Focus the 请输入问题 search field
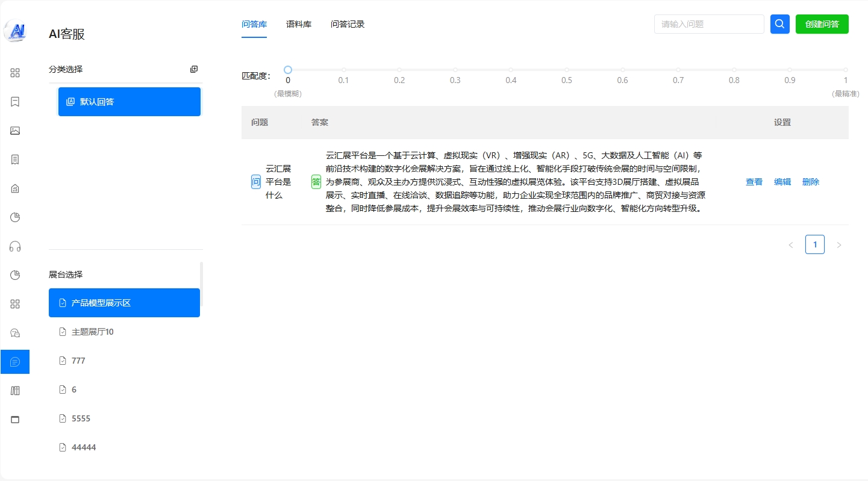 (x=708, y=24)
